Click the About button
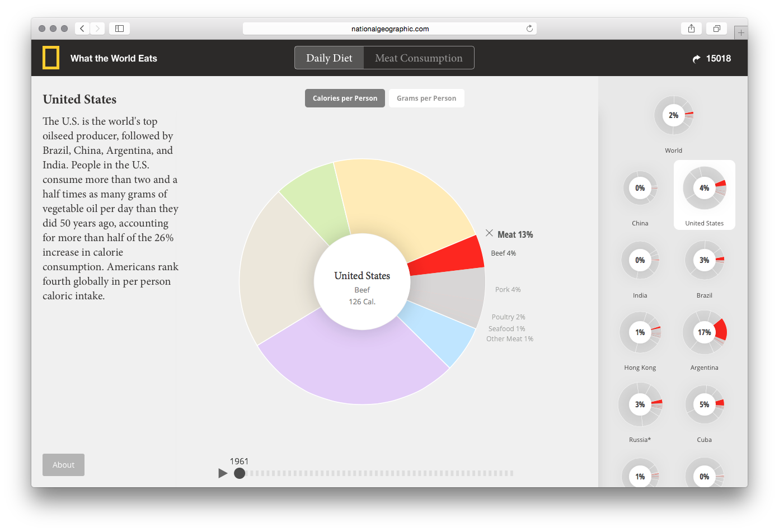 click(x=63, y=465)
